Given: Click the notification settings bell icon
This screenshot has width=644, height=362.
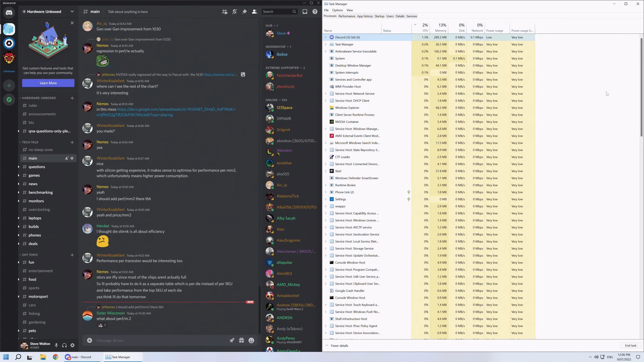Looking at the screenshot, I should [x=234, y=12].
